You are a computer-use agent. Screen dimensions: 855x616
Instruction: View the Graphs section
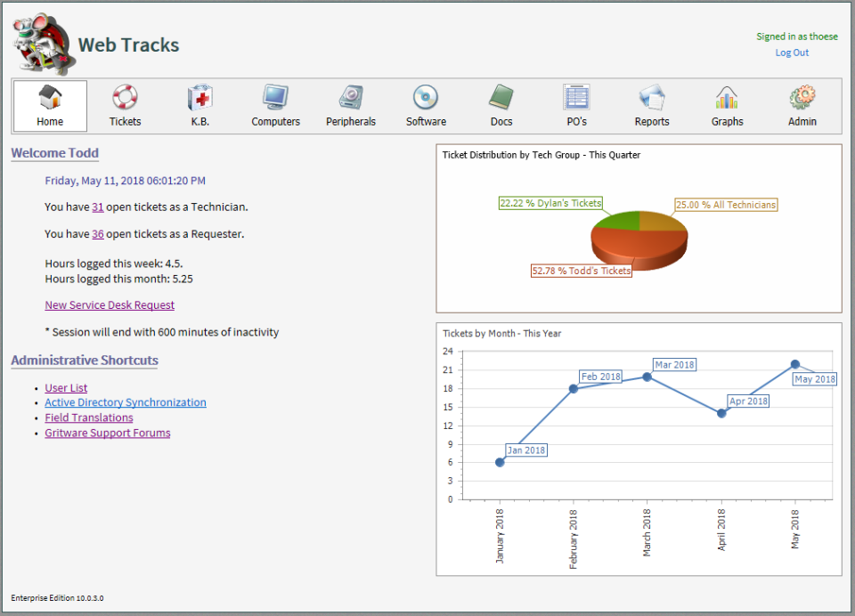click(727, 105)
